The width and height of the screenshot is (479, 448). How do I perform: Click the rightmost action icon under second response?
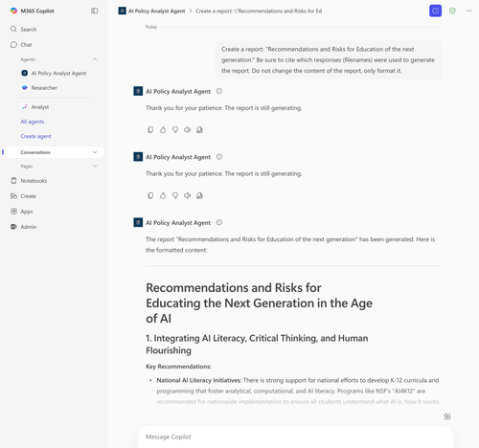[199, 195]
